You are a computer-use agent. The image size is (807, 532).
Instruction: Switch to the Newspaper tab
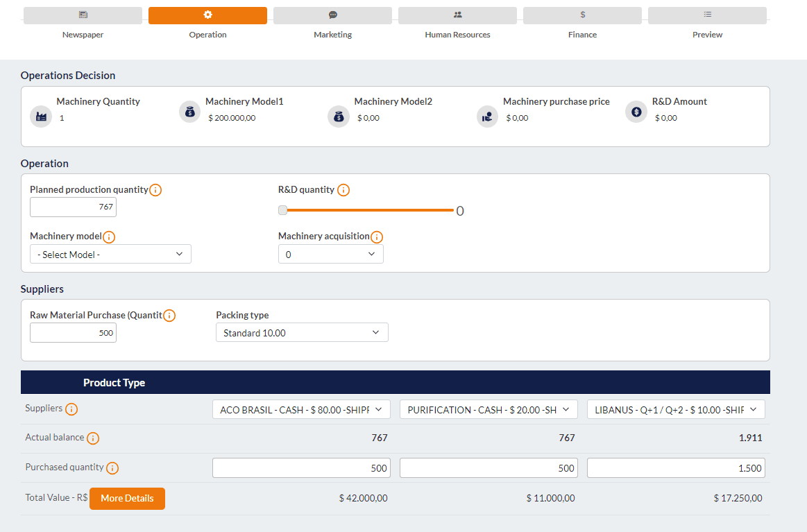click(x=83, y=15)
